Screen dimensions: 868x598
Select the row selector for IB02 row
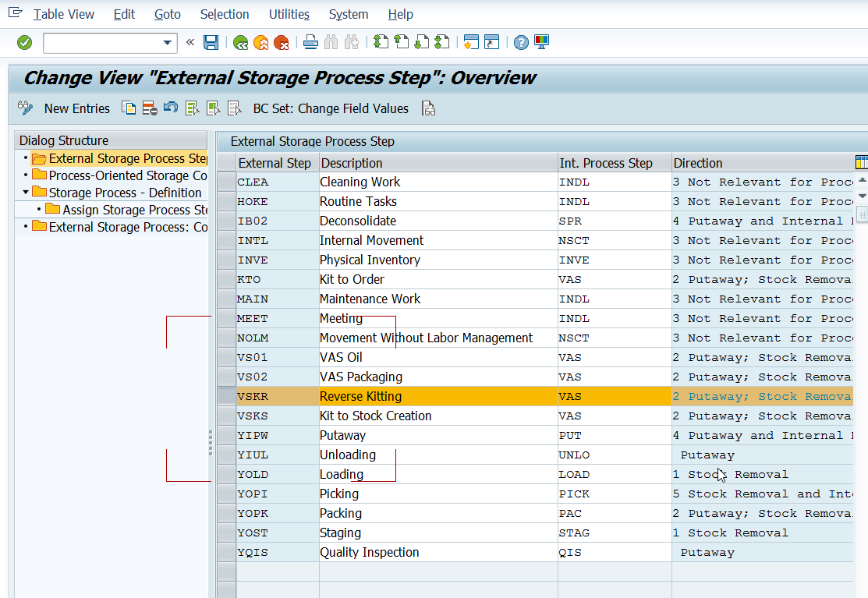226,221
